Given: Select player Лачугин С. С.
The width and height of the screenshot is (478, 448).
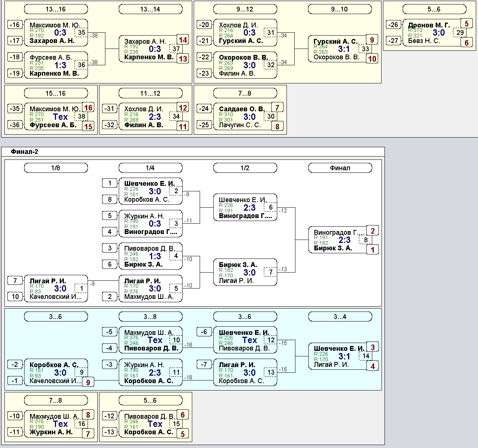Looking at the screenshot, I should (240, 125).
